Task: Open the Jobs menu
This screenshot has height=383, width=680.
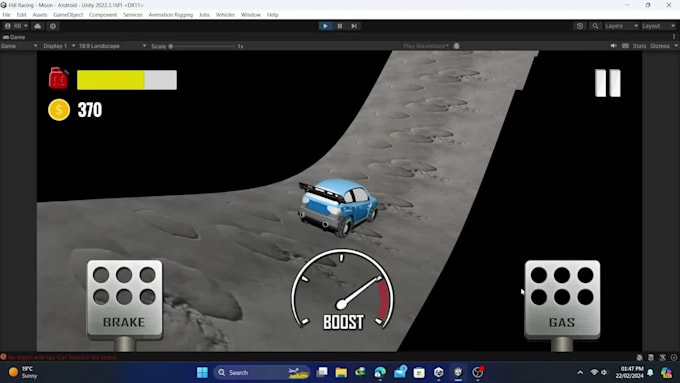Action: (204, 15)
